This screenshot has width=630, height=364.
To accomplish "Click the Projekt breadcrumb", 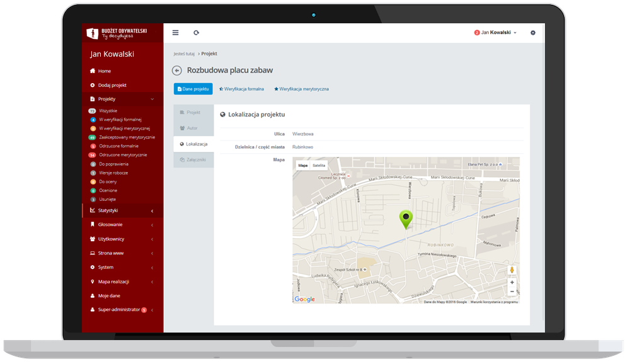I will [209, 54].
